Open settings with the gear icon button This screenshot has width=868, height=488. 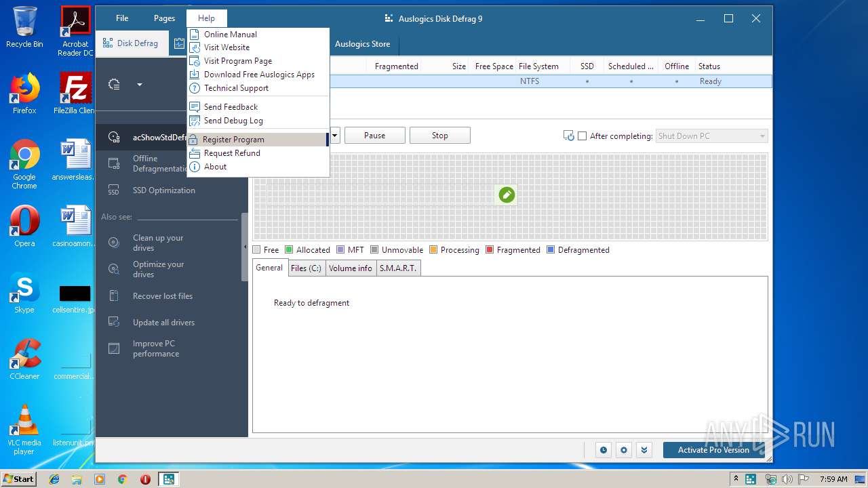(x=624, y=450)
